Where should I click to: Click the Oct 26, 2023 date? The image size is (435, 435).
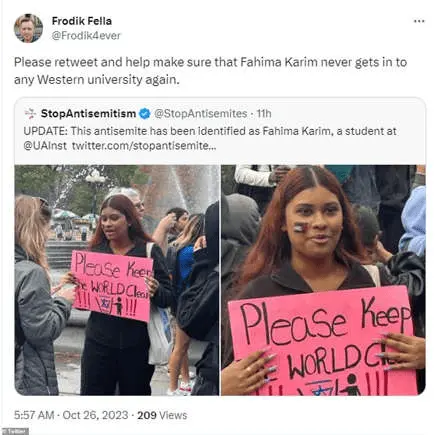click(95, 415)
